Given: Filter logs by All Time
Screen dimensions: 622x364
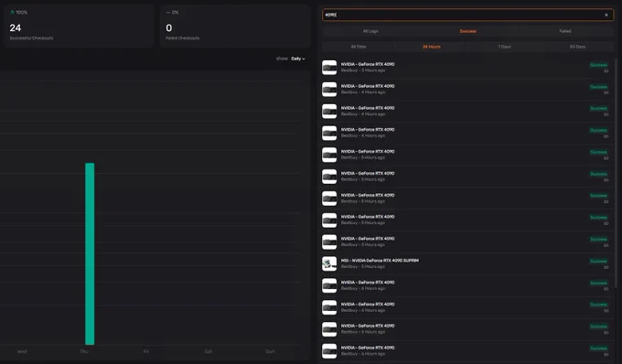Looking at the screenshot, I should (x=359, y=47).
